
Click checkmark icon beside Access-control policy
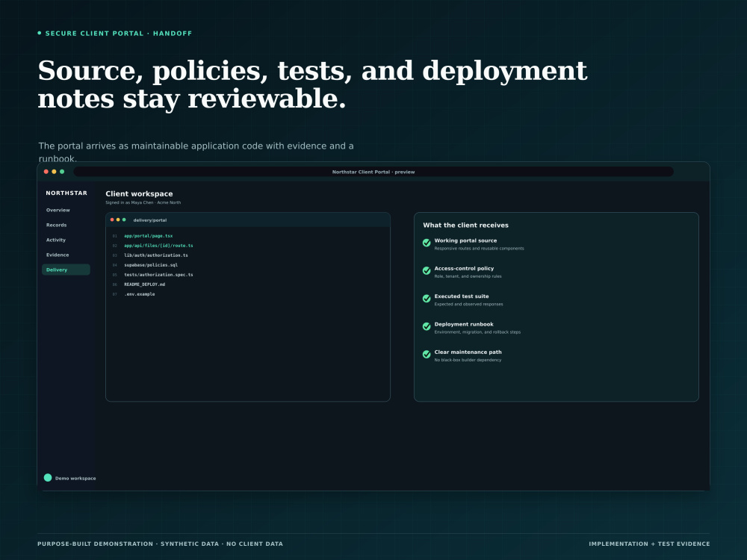pyautogui.click(x=427, y=271)
